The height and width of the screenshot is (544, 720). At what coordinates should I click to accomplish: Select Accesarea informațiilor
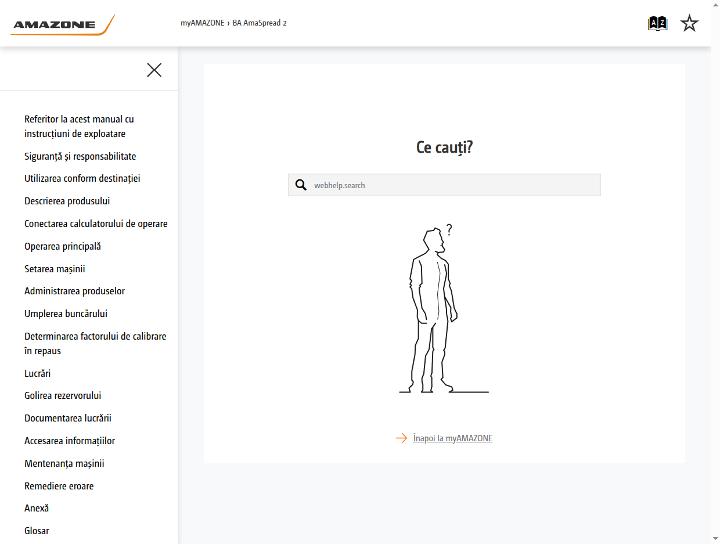[69, 441]
